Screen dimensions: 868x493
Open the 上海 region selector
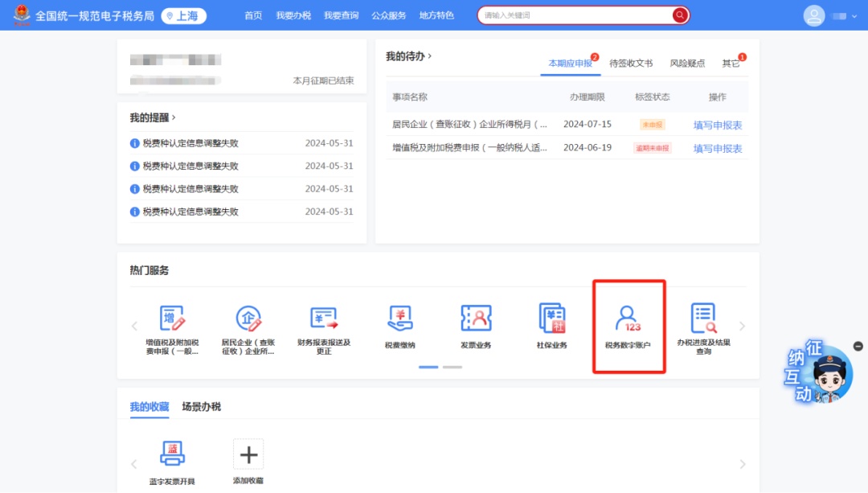click(183, 15)
